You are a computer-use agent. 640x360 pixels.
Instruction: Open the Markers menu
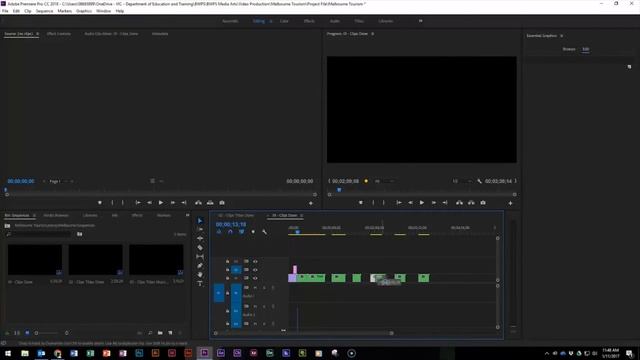pos(64,11)
